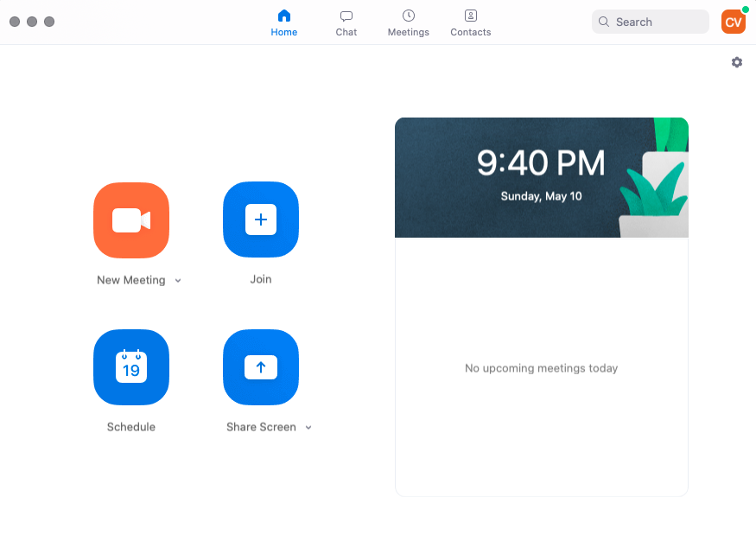Image resolution: width=756 pixels, height=560 pixels.
Task: Open the Contacts icon
Action: pyautogui.click(x=470, y=22)
